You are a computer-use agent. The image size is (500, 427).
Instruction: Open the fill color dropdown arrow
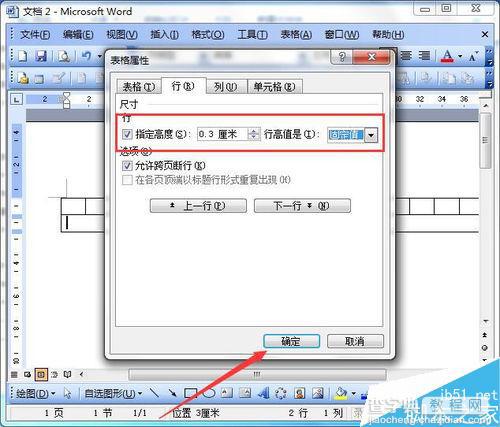pyautogui.click(x=353, y=394)
